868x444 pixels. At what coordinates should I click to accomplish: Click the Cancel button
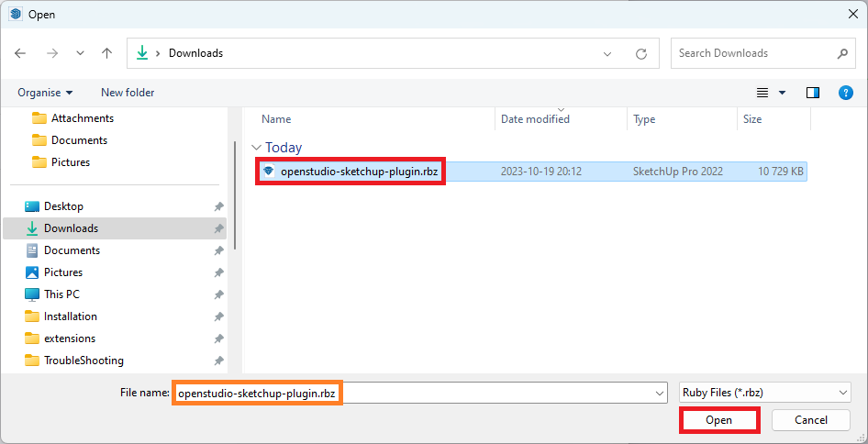pyautogui.click(x=811, y=420)
